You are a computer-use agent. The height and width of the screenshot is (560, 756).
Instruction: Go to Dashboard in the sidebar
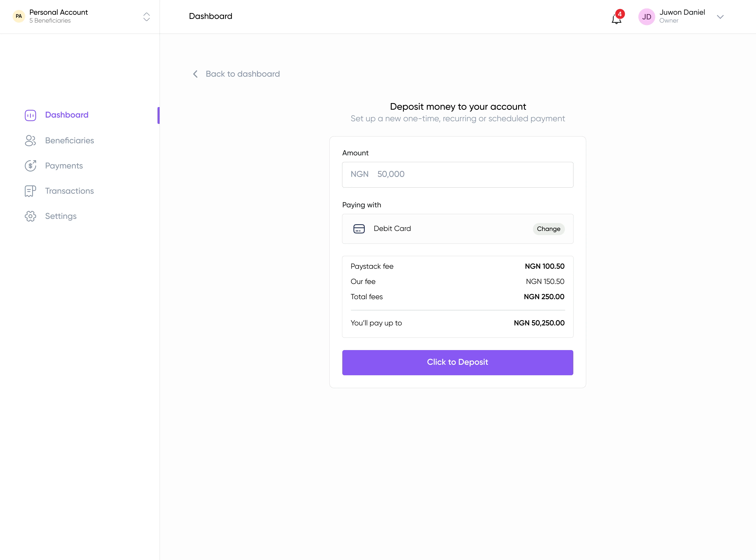pos(67,115)
